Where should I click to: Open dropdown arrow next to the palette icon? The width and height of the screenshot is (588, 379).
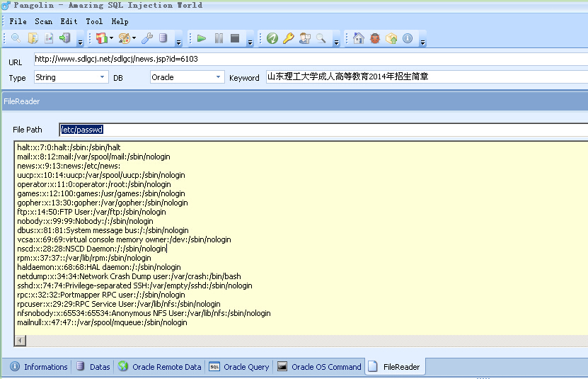(134, 38)
